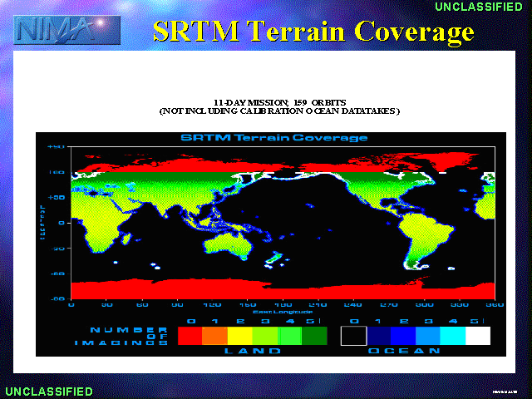Image resolution: width=532 pixels, height=399 pixels.
Task: Click the NIMA logo in the header
Action: point(66,30)
